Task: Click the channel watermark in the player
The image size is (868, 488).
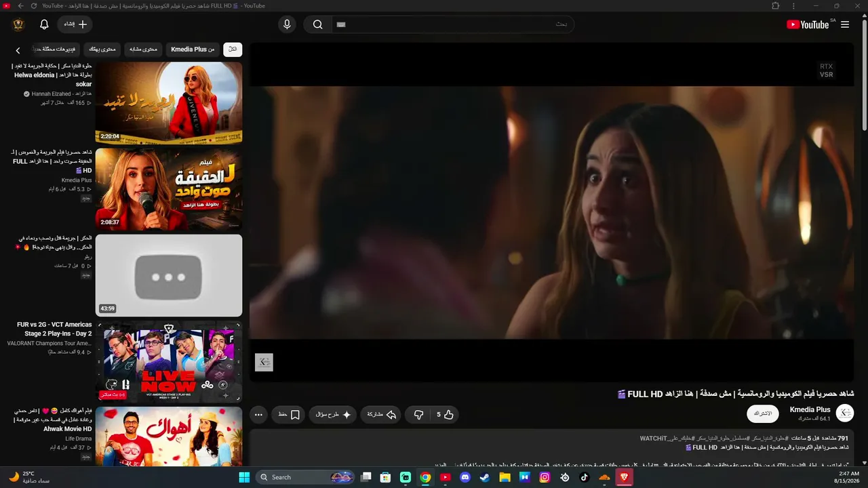Action: [x=264, y=363]
